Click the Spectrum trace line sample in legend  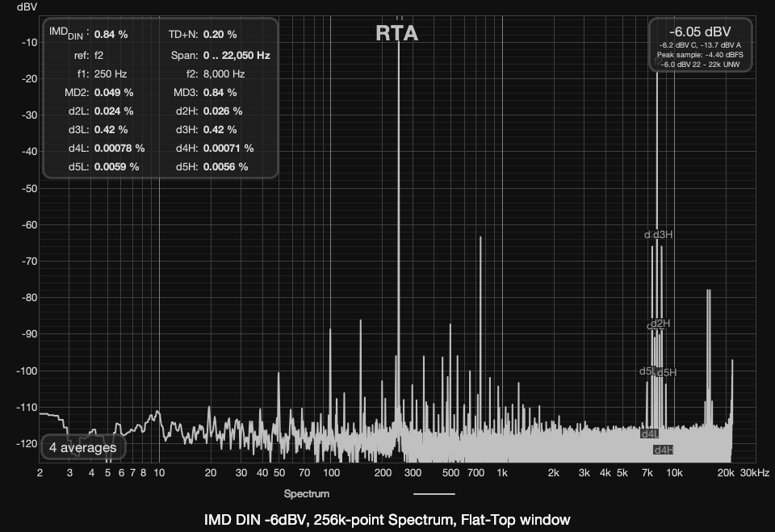tap(434, 493)
